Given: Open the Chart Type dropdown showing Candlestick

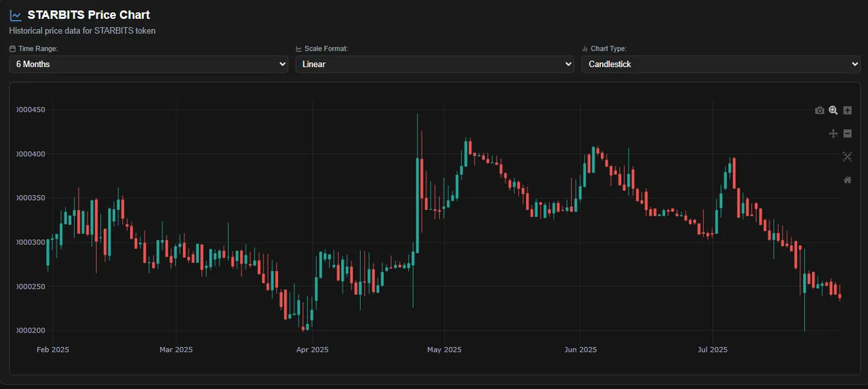Looking at the screenshot, I should tap(721, 64).
